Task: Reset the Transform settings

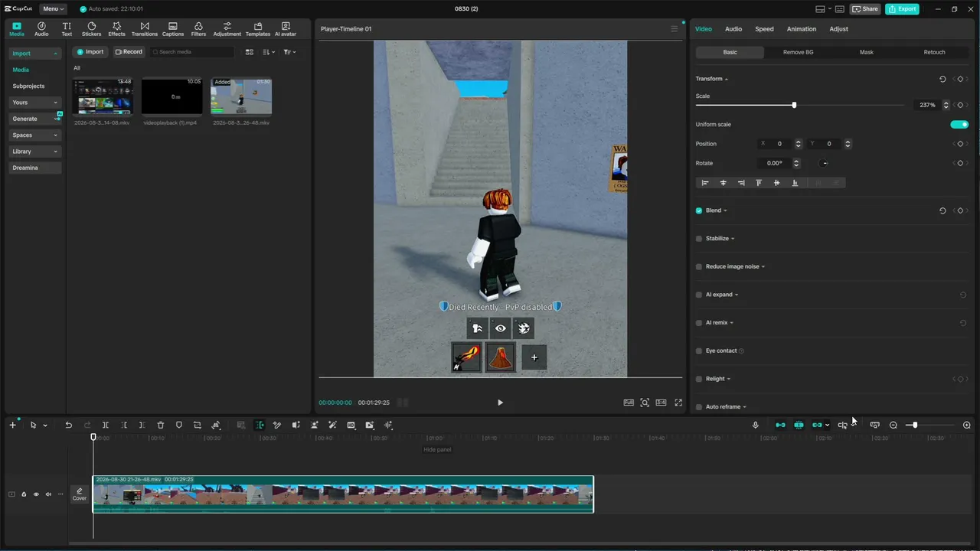Action: tap(942, 79)
